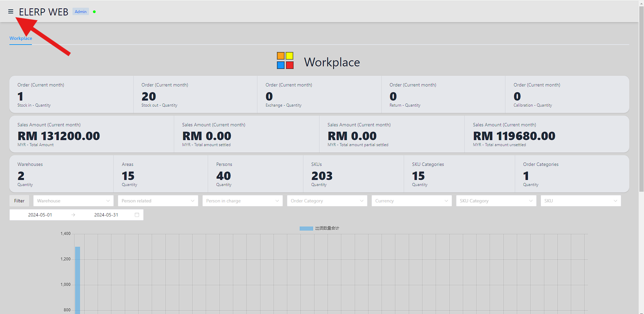Toggle the chart legend blue swatch
The image size is (644, 314).
(306, 228)
